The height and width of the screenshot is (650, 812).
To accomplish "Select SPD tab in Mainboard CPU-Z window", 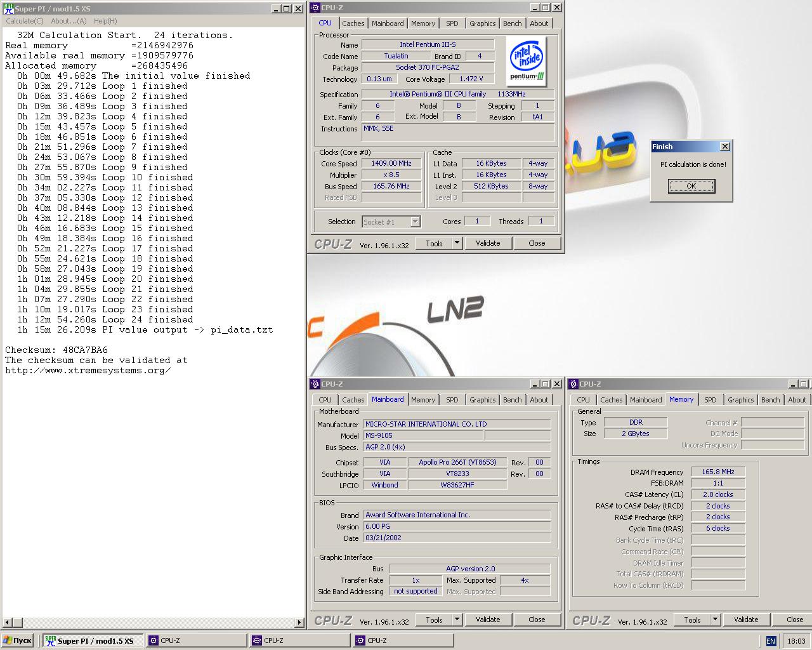I will coord(452,400).
